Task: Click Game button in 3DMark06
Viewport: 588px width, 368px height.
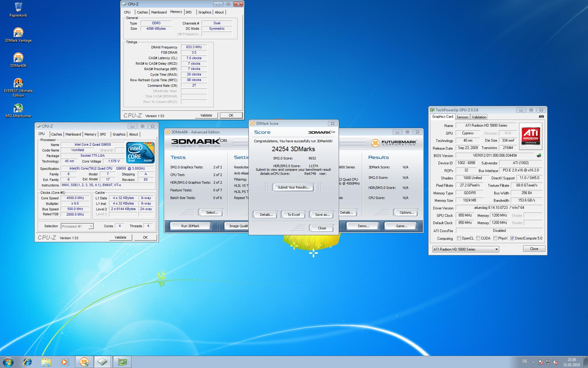Action: click(x=401, y=226)
